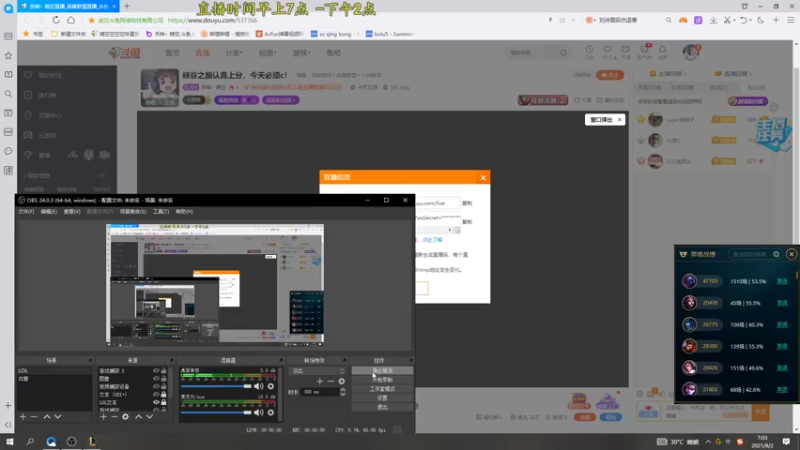Adjust the desktop audio volume slider
Screen dimensions: 800x450
coord(216,386)
